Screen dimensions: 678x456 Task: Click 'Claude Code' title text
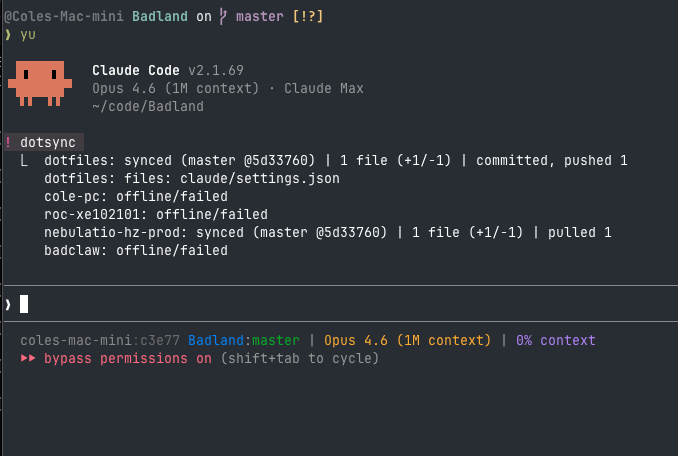coord(136,70)
